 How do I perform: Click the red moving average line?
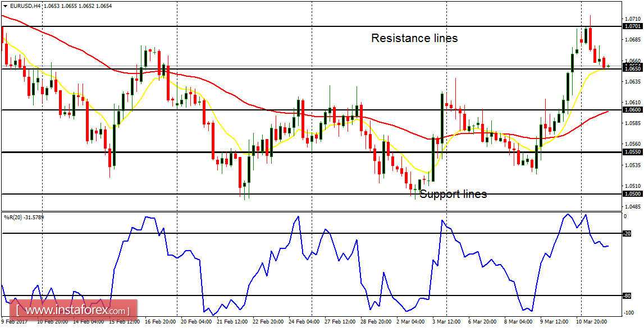point(253,107)
